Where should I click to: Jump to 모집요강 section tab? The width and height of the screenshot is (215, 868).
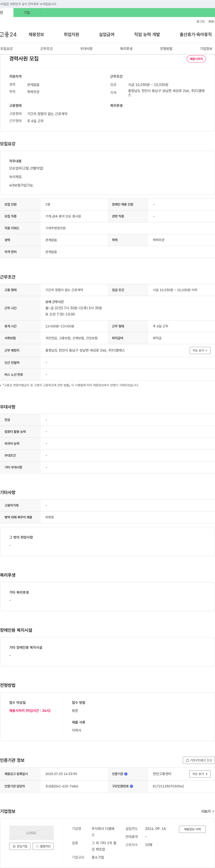[6, 49]
